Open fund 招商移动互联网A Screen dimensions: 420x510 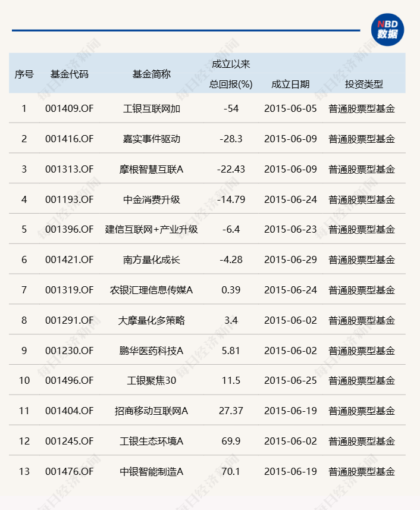[x=151, y=411]
